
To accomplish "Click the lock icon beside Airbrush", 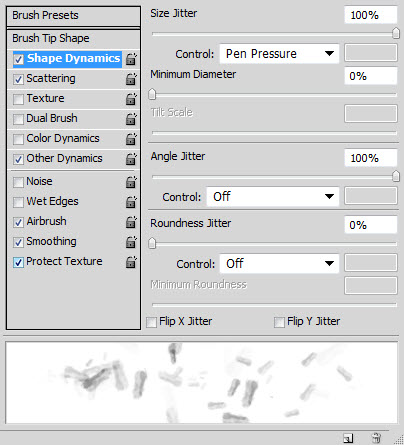I will click(131, 222).
